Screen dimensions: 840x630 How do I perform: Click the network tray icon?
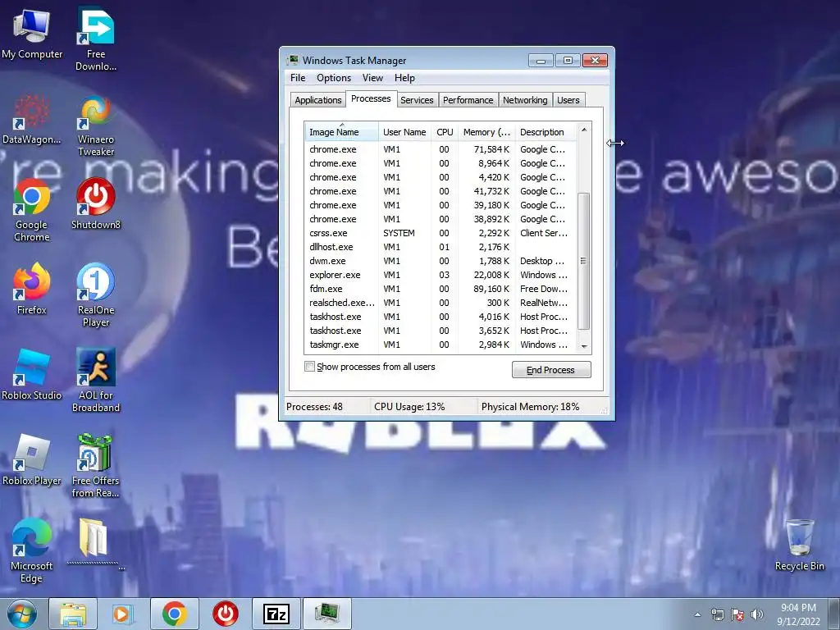717,614
